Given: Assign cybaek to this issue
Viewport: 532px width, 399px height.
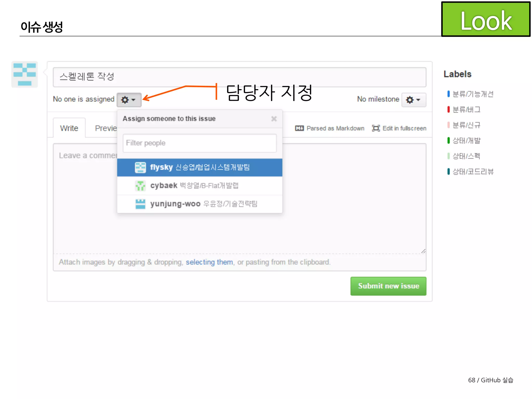Looking at the screenshot, I should click(199, 185).
